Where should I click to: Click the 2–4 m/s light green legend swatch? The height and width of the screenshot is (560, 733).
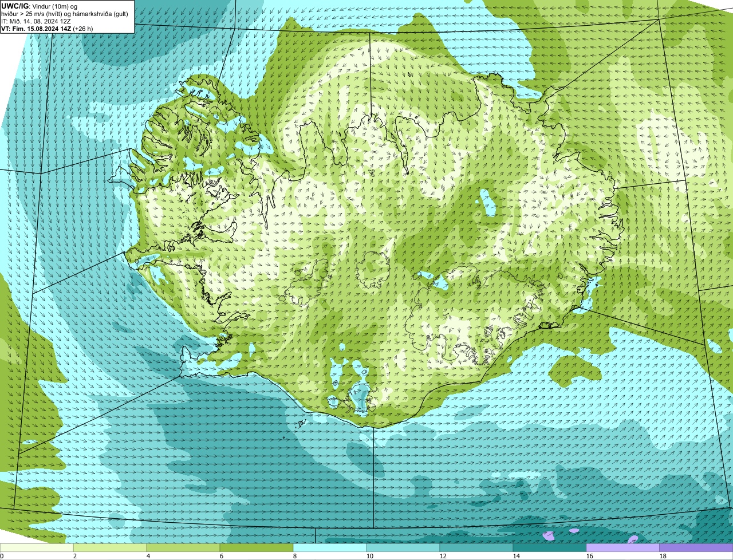click(x=110, y=548)
